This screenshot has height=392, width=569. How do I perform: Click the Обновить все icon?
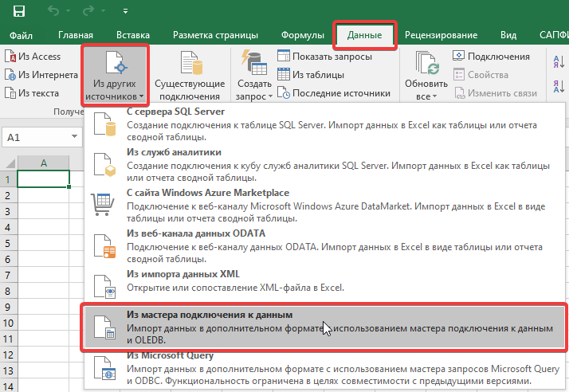[427, 63]
